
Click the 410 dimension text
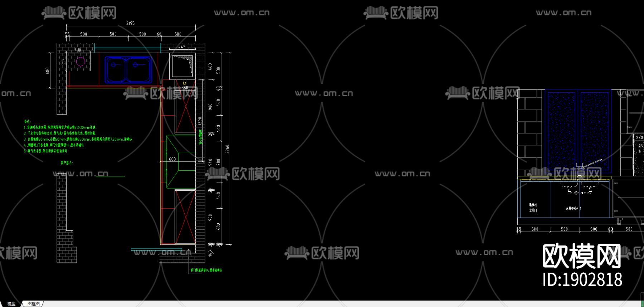[x=78, y=50]
